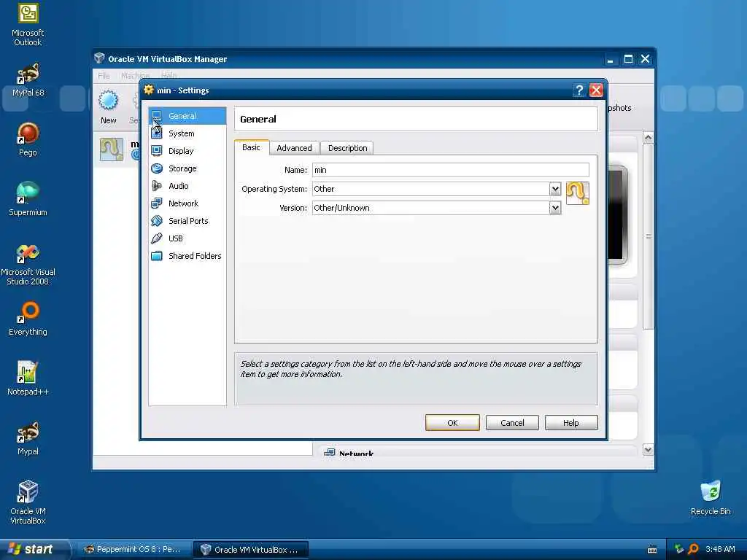Cancel the settings dialog
Image resolution: width=747 pixels, height=560 pixels.
[512, 423]
